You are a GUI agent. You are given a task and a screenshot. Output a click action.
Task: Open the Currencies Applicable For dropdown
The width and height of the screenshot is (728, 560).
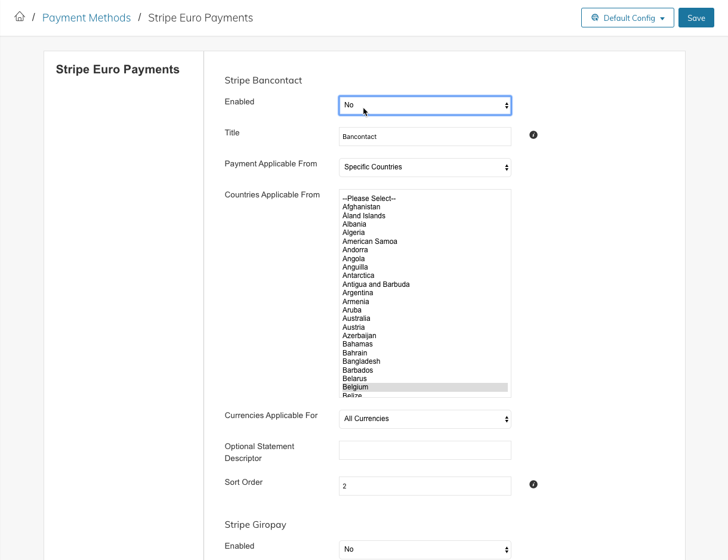425,419
